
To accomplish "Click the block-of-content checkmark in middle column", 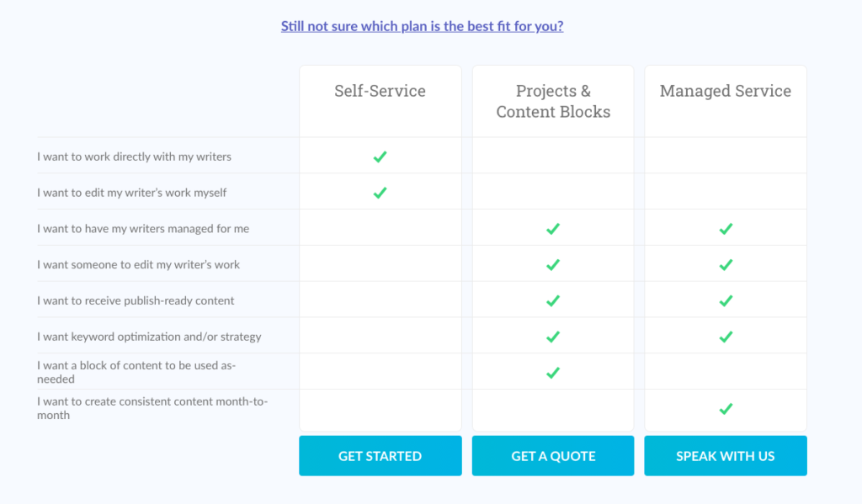I will (x=552, y=373).
